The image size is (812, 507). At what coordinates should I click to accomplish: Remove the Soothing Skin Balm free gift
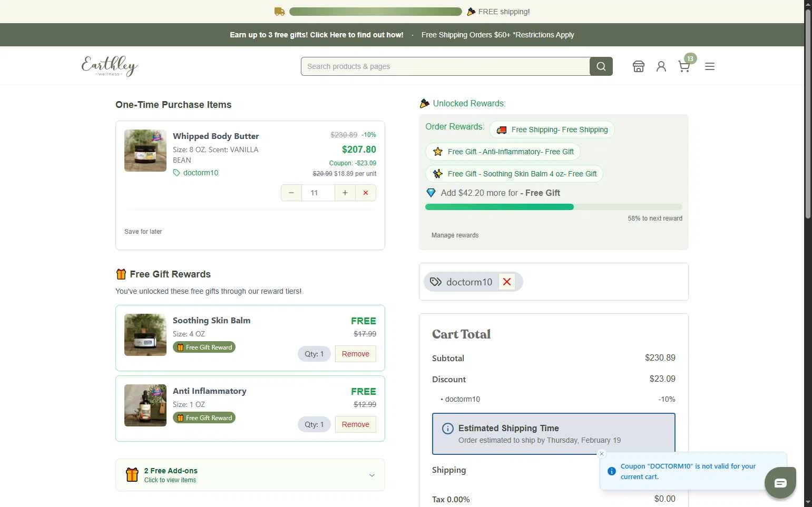coord(355,354)
